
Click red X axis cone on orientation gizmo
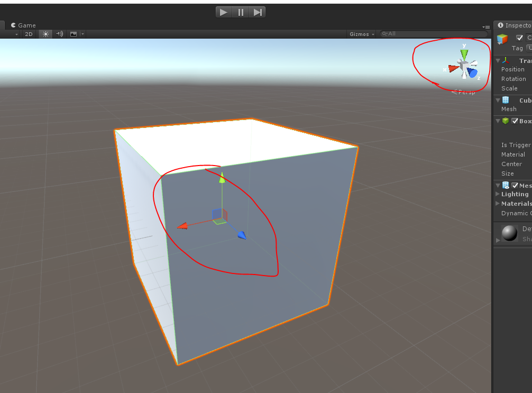click(x=454, y=68)
